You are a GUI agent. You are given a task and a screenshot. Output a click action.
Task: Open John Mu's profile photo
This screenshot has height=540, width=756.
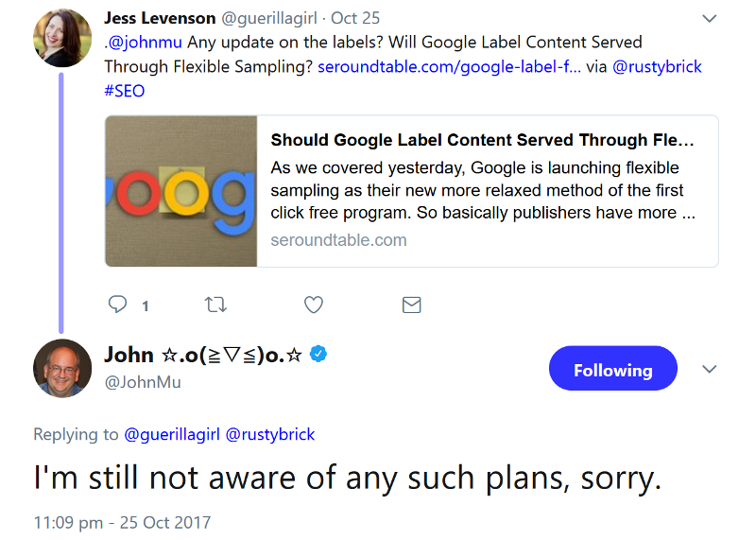tap(62, 368)
